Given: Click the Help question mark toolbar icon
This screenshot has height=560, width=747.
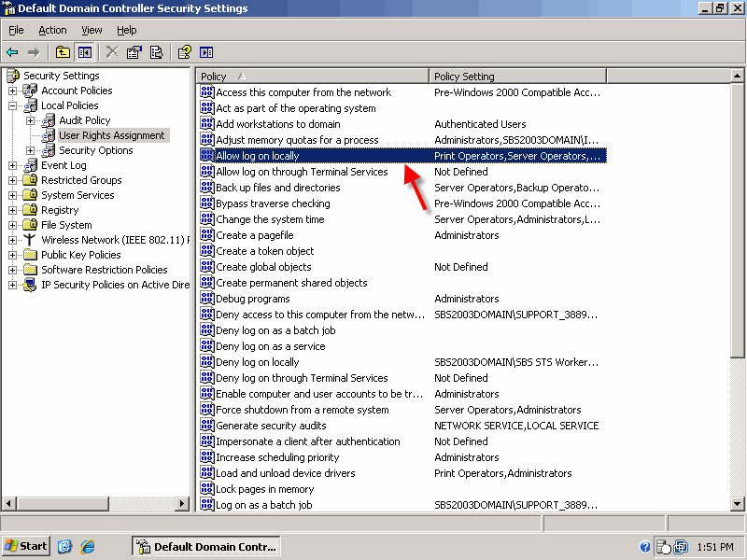Looking at the screenshot, I should [x=184, y=52].
